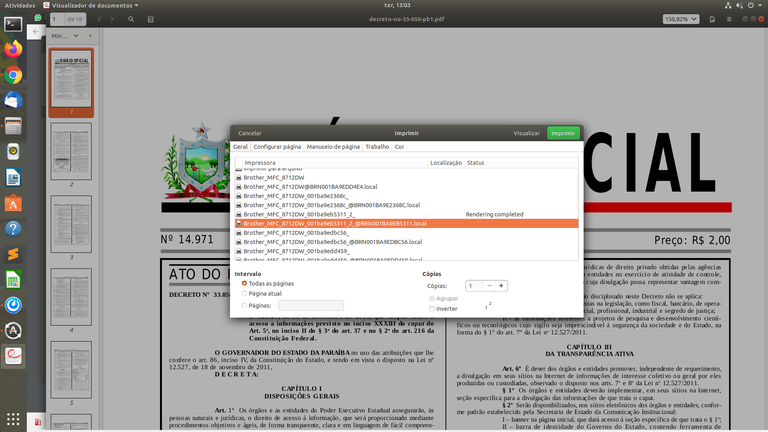Launch Google Chrome from the dock
The height and width of the screenshot is (432, 768).
13,75
